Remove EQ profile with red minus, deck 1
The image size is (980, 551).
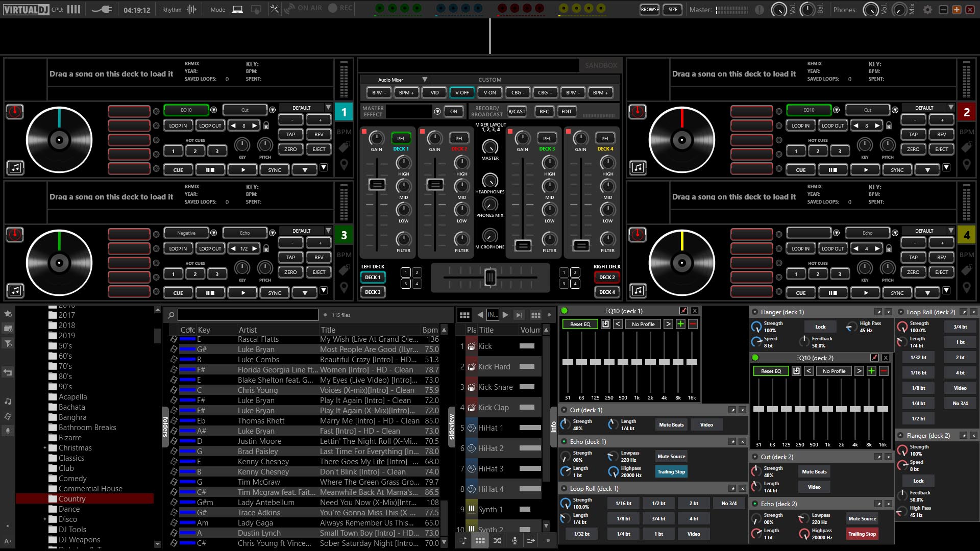pyautogui.click(x=693, y=324)
